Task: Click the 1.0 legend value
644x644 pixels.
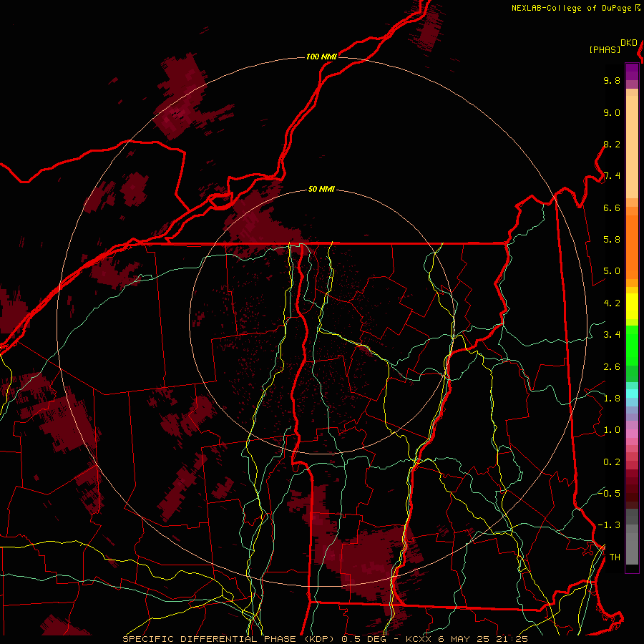Action: tap(612, 430)
